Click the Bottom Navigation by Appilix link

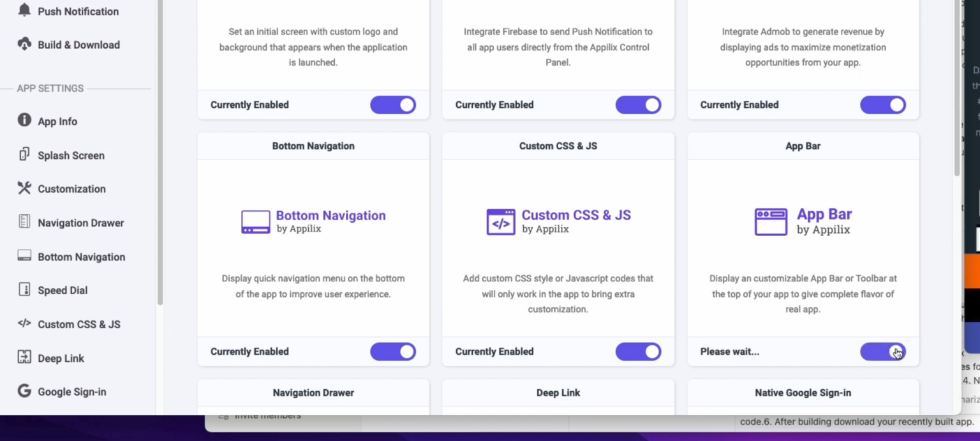click(x=330, y=215)
